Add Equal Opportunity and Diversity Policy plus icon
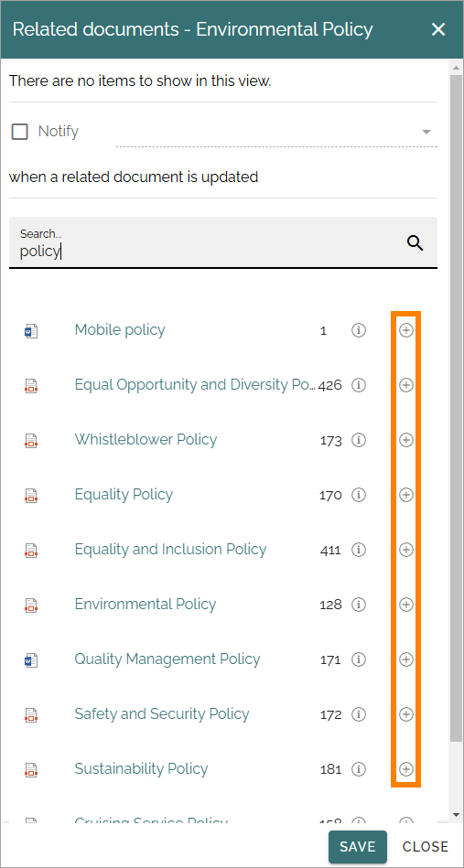This screenshot has width=464, height=868. [406, 385]
